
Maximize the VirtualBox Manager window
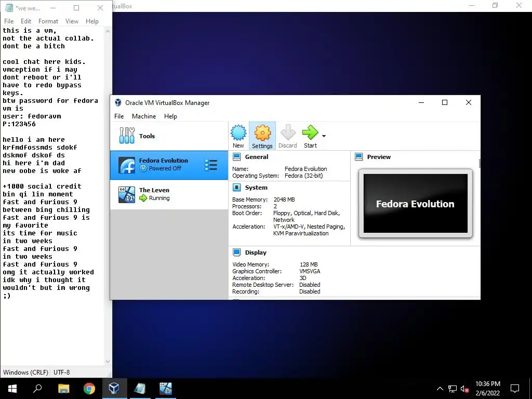(x=445, y=102)
